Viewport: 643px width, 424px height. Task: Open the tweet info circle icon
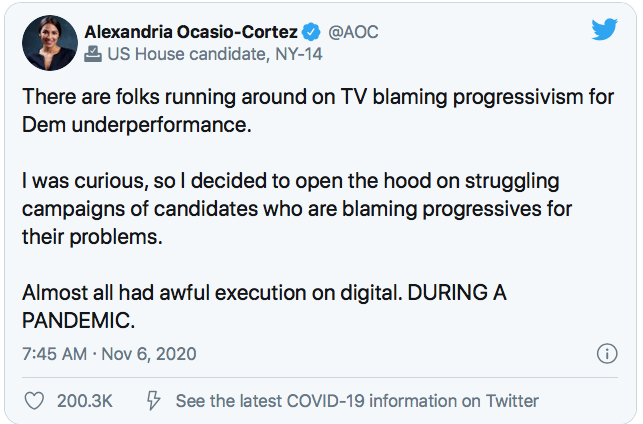pyautogui.click(x=607, y=353)
